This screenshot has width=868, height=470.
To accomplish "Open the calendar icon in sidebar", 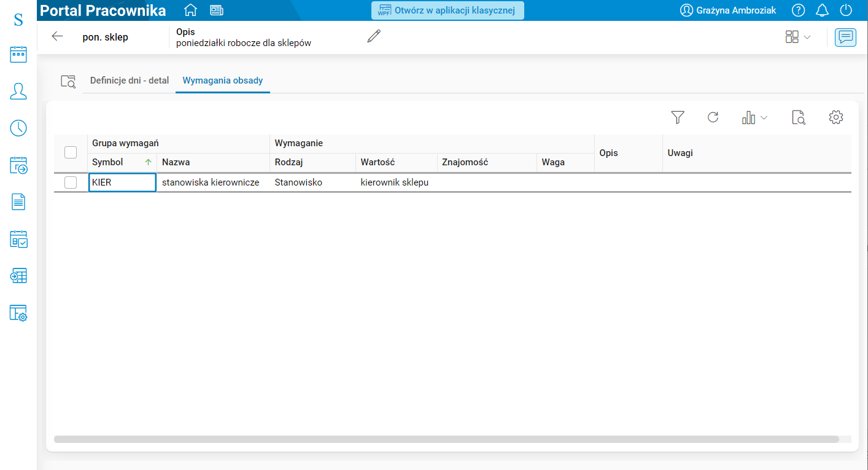I will [x=18, y=55].
